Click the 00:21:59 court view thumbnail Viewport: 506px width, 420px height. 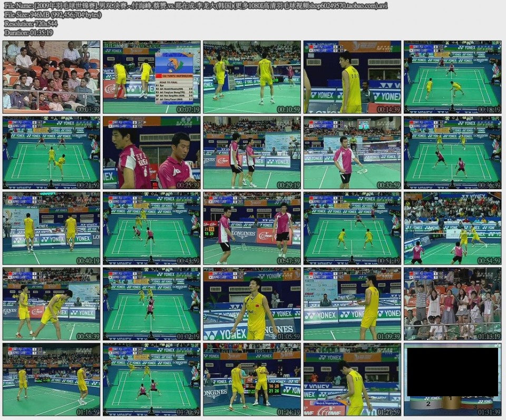pyautogui.click(x=51, y=153)
